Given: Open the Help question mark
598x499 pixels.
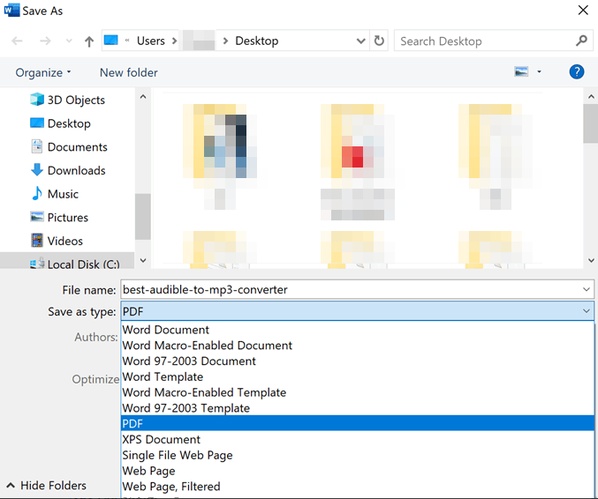Looking at the screenshot, I should tap(576, 71).
